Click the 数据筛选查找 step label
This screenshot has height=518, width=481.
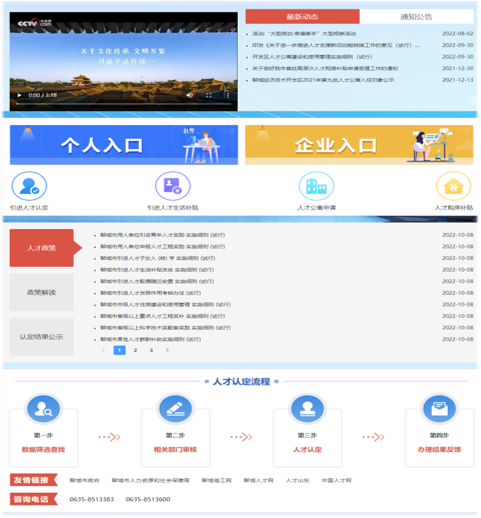pos(43,450)
